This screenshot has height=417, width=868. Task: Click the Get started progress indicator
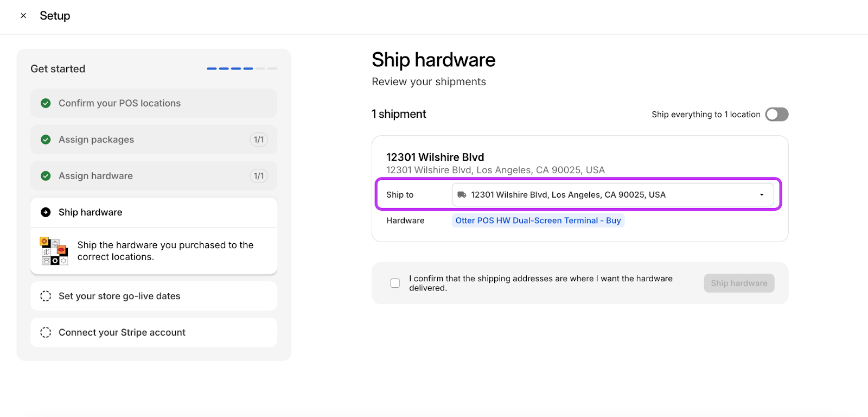click(x=242, y=69)
